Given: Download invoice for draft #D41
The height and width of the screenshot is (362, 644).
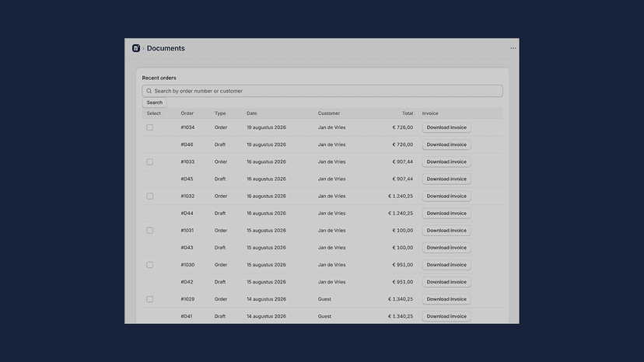Looking at the screenshot, I should pos(446,316).
